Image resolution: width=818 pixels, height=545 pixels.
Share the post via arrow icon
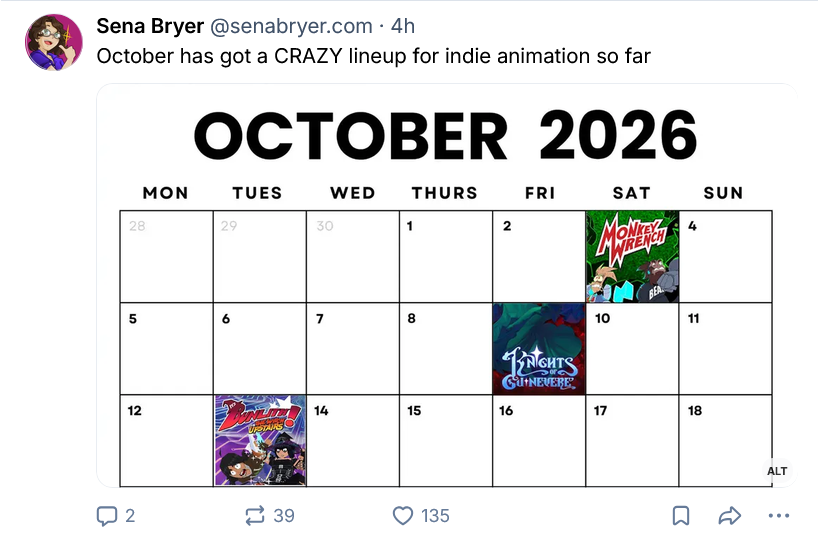tap(729, 516)
